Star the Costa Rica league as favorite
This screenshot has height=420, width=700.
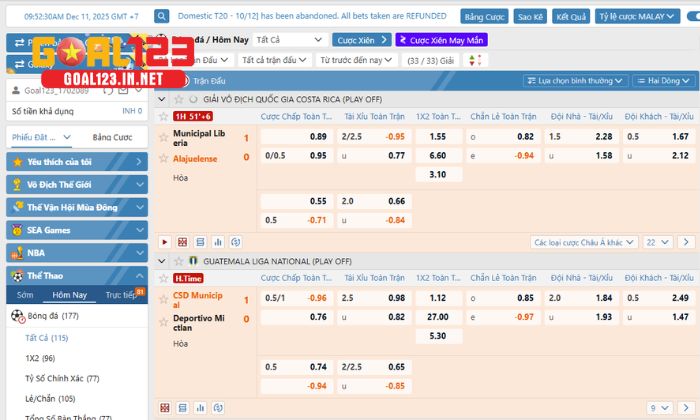coord(177,100)
